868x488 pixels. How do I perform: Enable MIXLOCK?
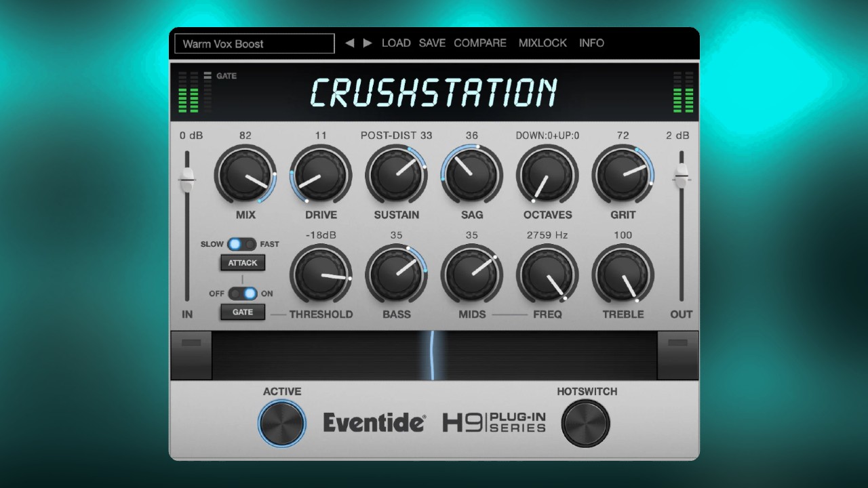pyautogui.click(x=542, y=43)
